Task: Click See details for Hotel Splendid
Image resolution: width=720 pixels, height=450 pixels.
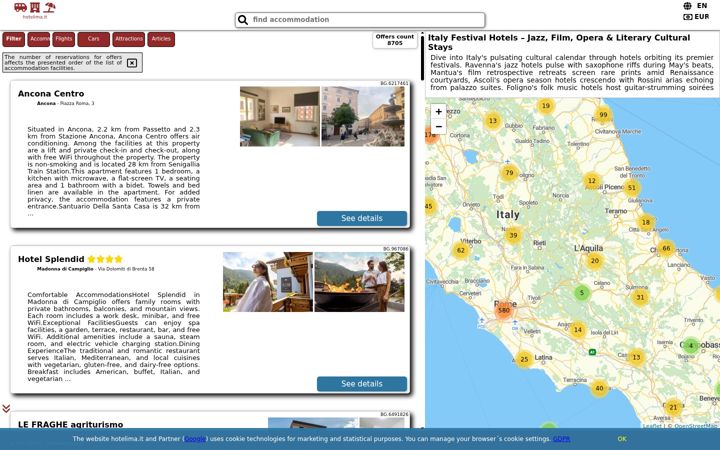Action: 362,384
